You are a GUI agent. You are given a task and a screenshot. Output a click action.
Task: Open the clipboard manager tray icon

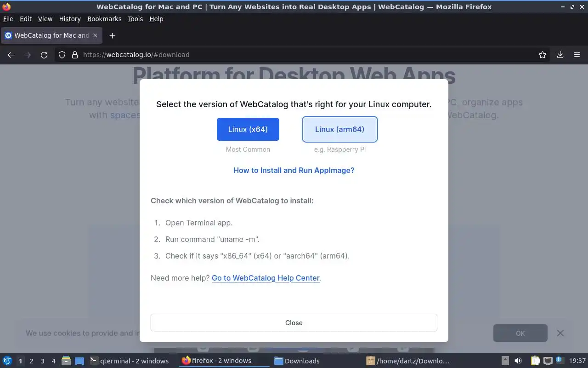[x=535, y=361]
